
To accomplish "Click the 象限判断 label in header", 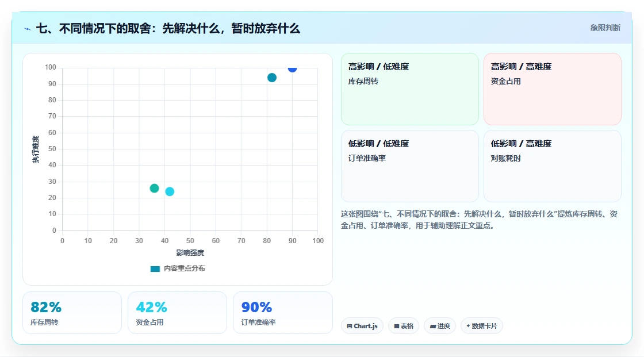I will pos(605,28).
